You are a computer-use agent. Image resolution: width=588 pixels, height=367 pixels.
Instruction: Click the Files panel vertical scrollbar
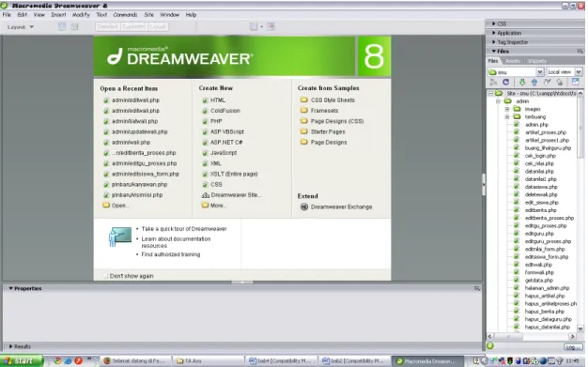[580, 128]
